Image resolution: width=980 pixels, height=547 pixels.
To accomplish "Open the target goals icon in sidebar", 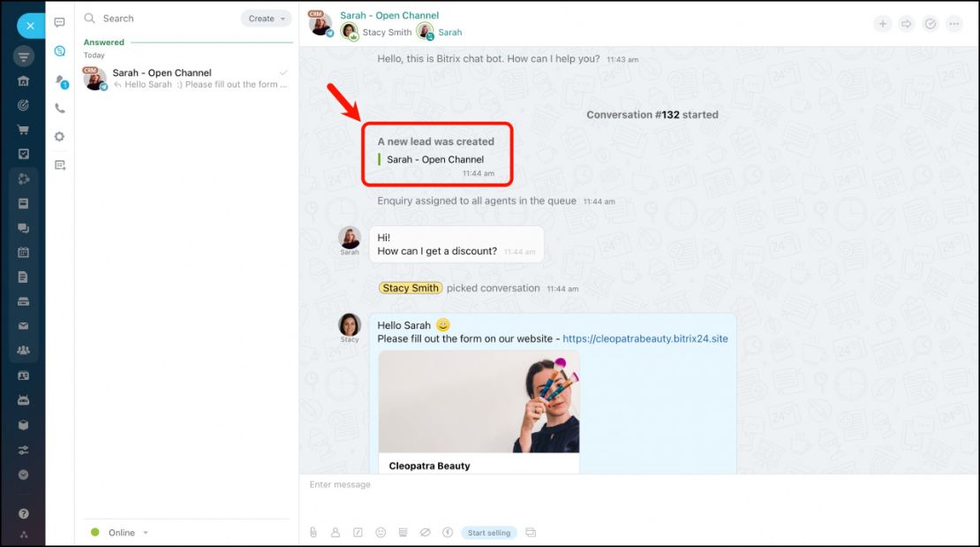I will click(x=23, y=105).
